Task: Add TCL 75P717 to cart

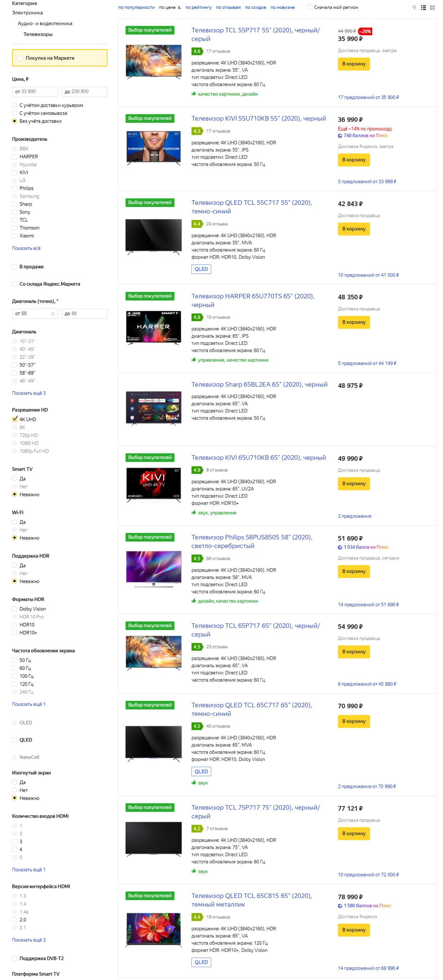Action: click(x=353, y=834)
